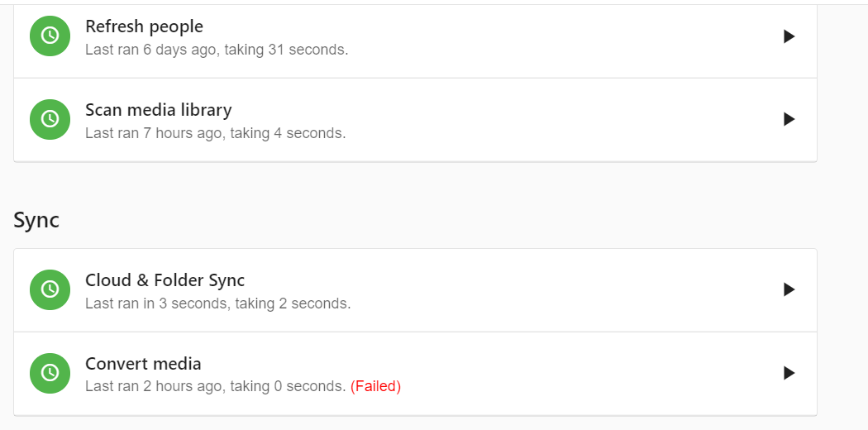
Task: Click the Refresh people clock icon
Action: (50, 36)
